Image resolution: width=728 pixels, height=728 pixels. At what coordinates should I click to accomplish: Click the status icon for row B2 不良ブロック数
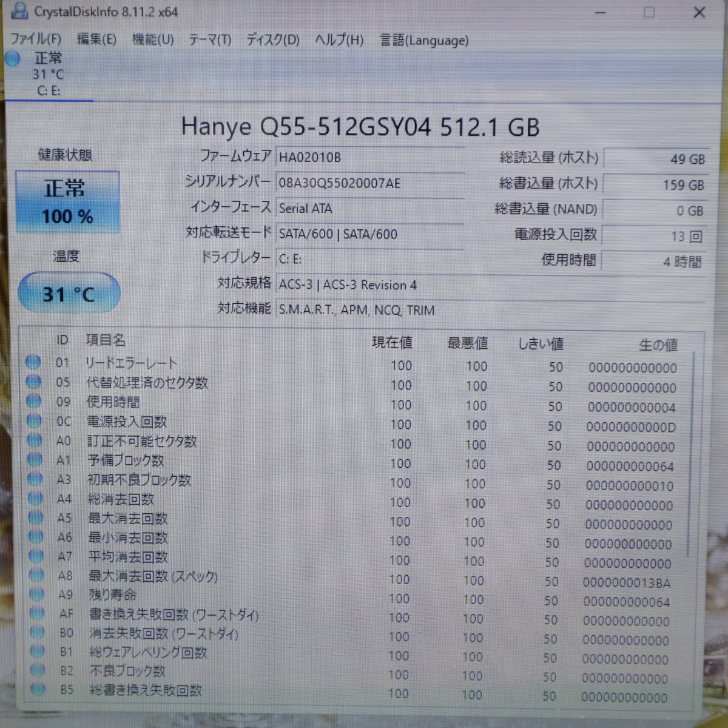click(x=38, y=670)
